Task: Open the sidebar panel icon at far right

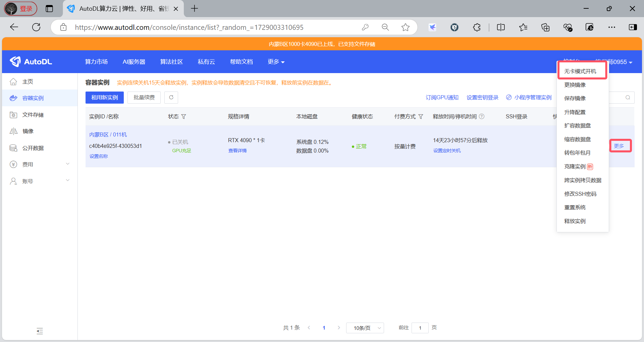Action: point(633,27)
